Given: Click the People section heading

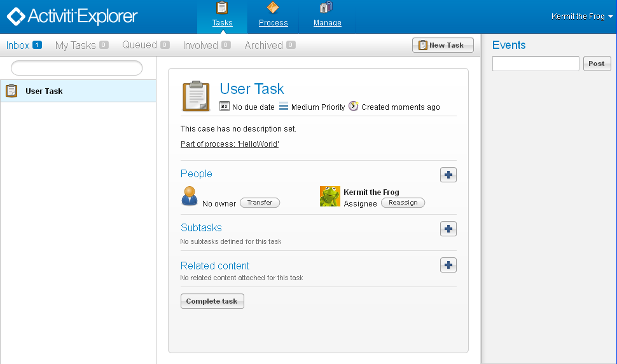Looking at the screenshot, I should point(197,174).
